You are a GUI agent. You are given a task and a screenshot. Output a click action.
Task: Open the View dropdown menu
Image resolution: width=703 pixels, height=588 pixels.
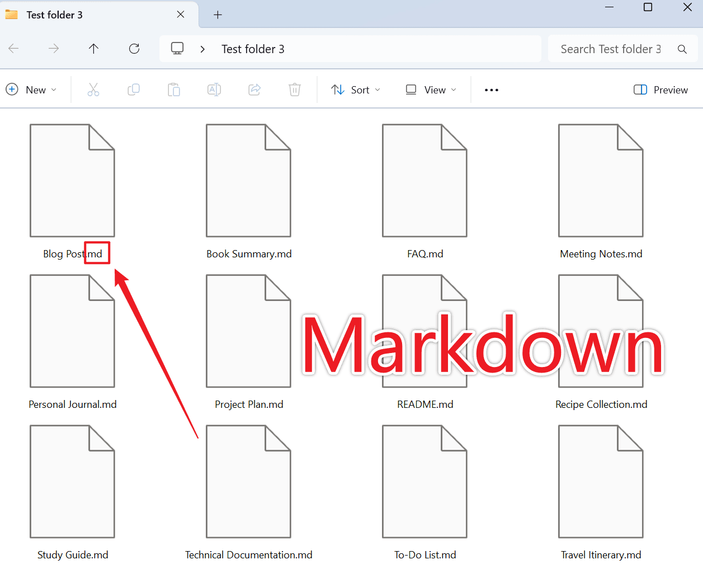coord(431,90)
